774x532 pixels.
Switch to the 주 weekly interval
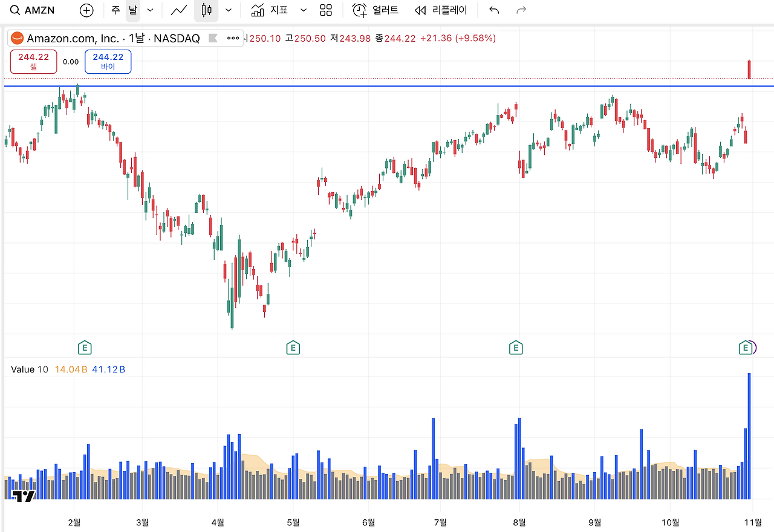coord(115,10)
